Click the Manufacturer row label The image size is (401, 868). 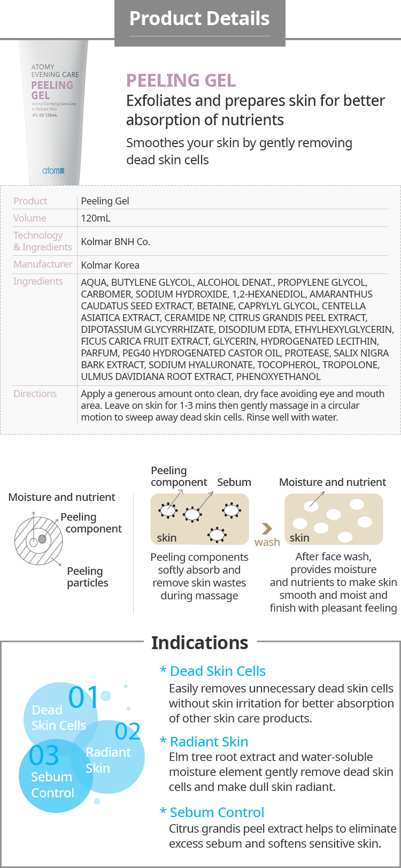coord(43,264)
